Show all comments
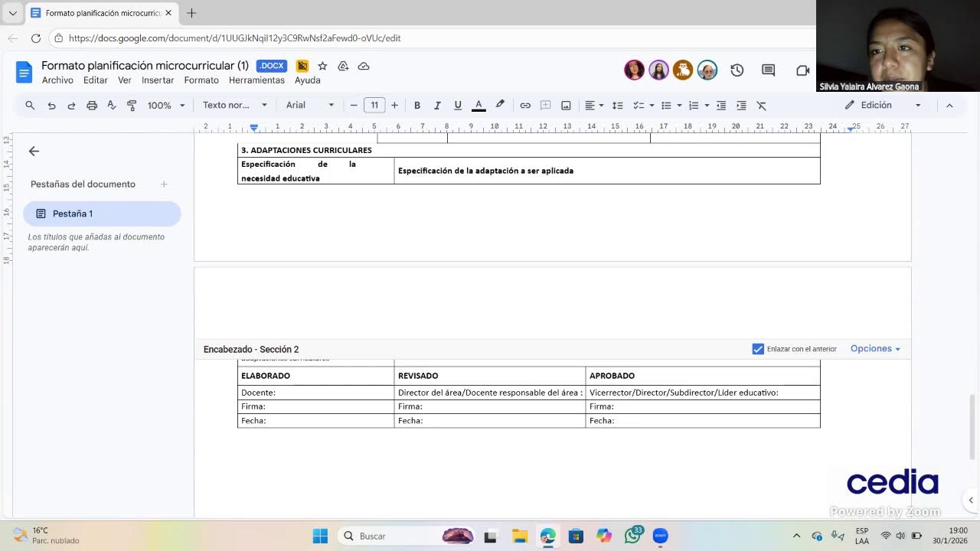Viewport: 980px width, 551px height. point(769,70)
